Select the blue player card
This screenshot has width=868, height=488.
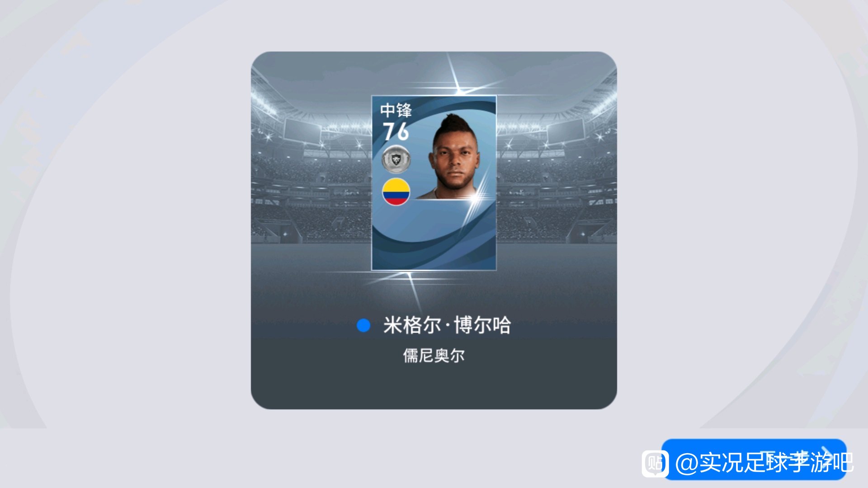tap(434, 183)
